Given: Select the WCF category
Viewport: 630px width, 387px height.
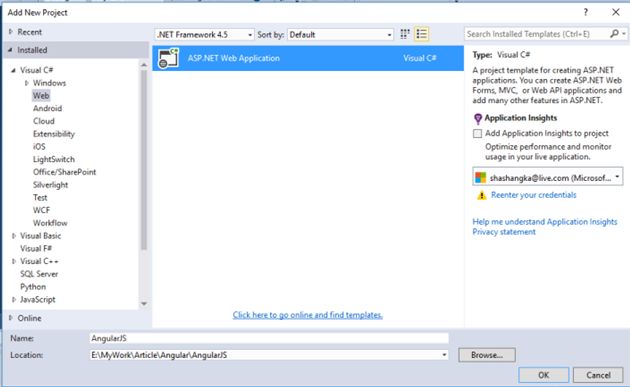Looking at the screenshot, I should 41,210.
